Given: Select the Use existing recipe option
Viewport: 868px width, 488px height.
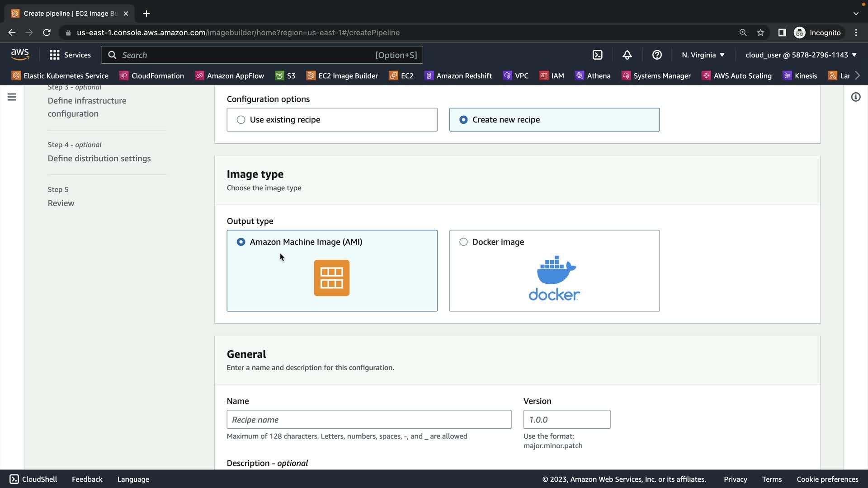Looking at the screenshot, I should [x=241, y=120].
